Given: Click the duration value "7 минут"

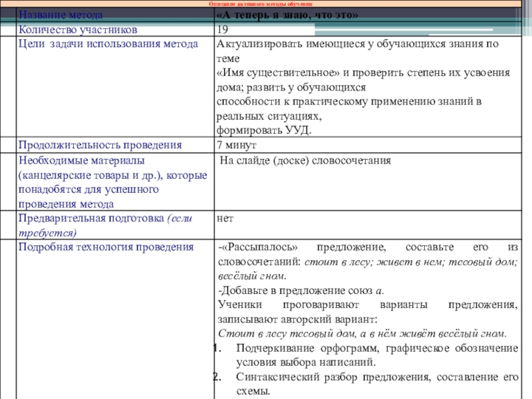Looking at the screenshot, I should [236, 145].
